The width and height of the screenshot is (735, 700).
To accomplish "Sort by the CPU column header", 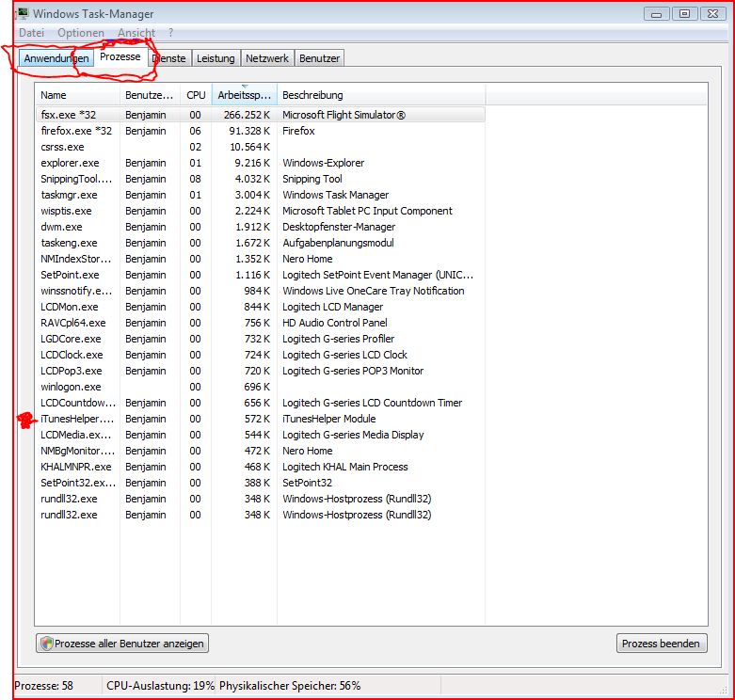I will 196,95.
